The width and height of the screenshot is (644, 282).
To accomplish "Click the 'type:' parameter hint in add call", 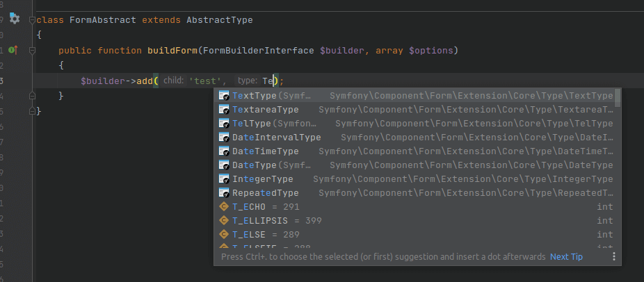I will click(x=247, y=81).
